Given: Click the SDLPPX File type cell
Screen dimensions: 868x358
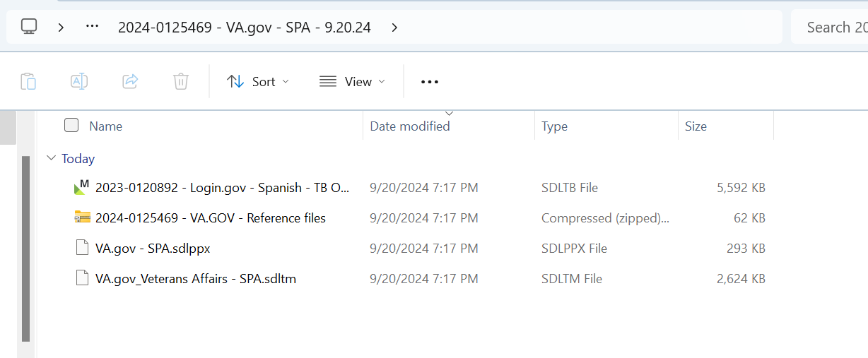Looking at the screenshot, I should (x=574, y=249).
